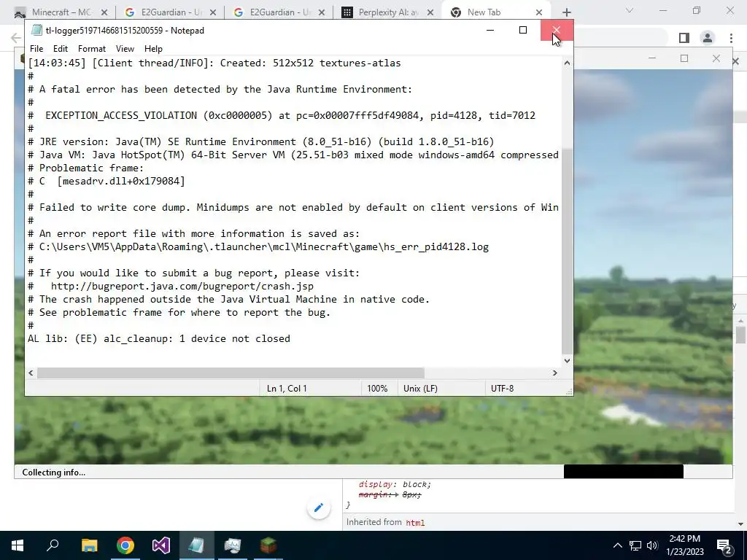Close the second E2Guardian tab

(322, 12)
